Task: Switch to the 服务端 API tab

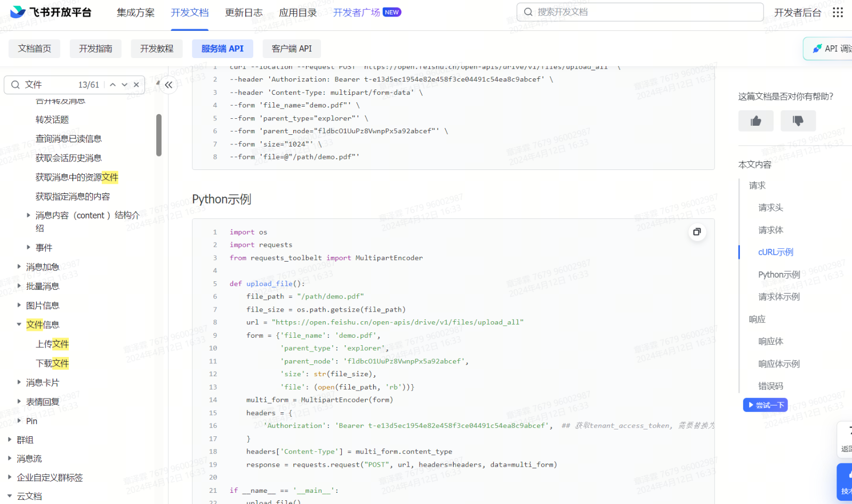Action: coord(222,48)
